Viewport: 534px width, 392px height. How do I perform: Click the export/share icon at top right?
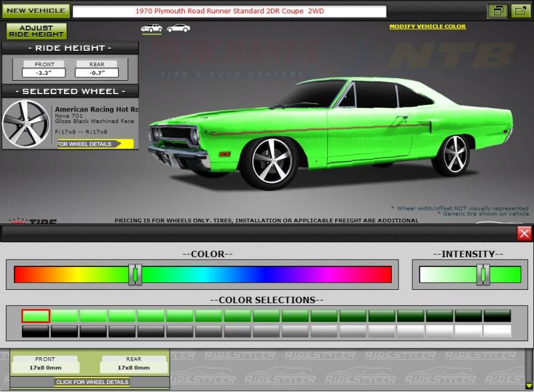520,11
